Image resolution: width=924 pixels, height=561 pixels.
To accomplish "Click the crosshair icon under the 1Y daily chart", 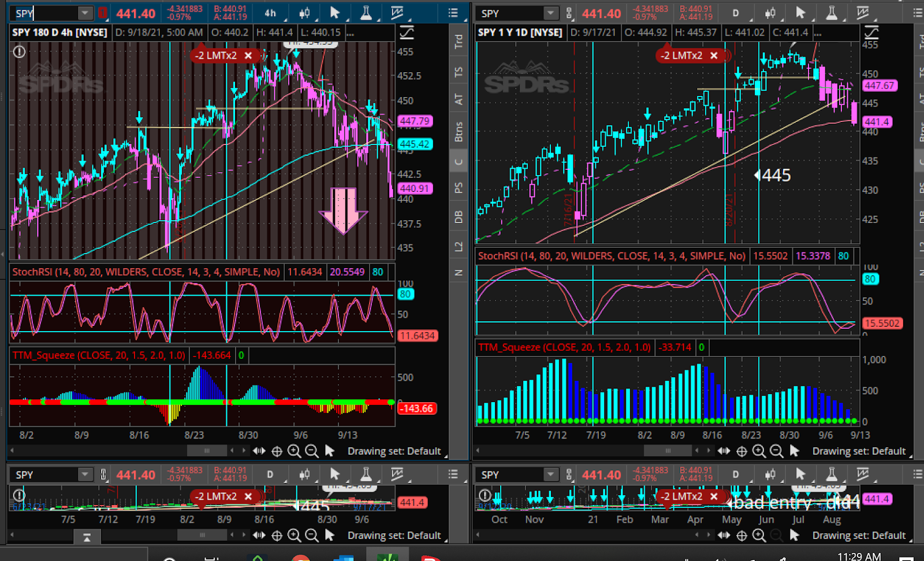I will [x=742, y=451].
